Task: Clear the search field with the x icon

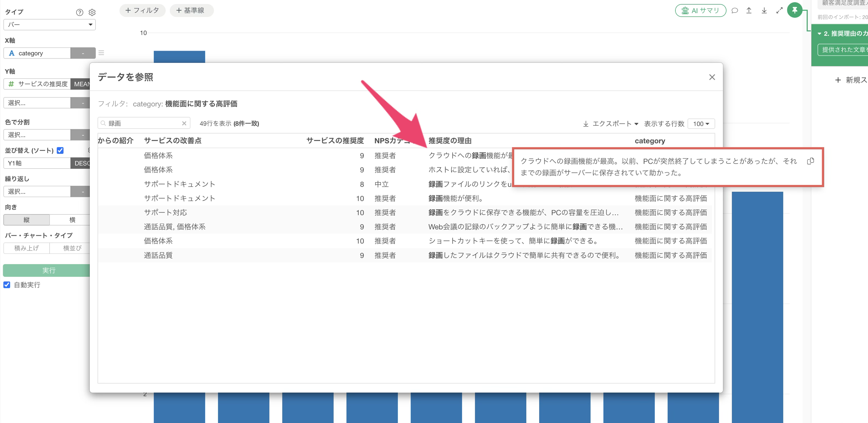Action: pos(184,123)
